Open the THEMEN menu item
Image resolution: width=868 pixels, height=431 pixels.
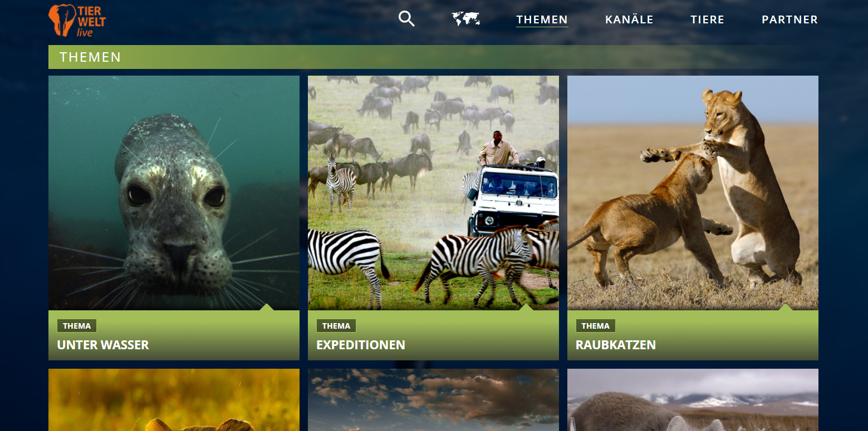click(x=542, y=19)
